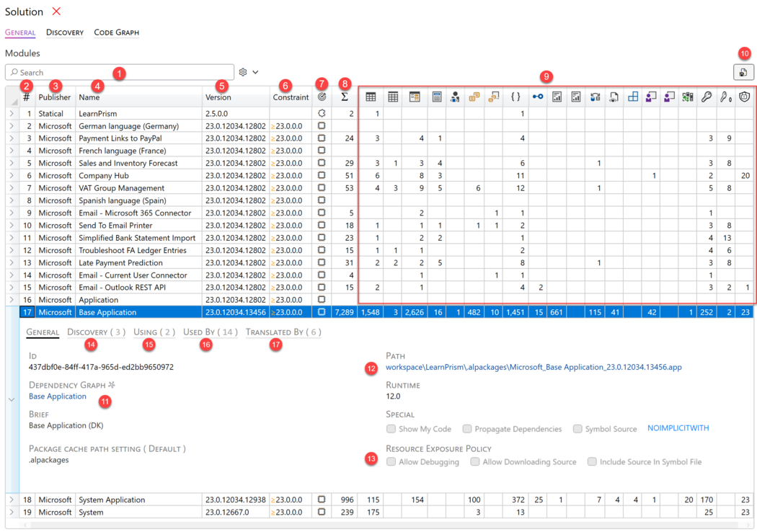
Task: Click the module icon in LearnPrism row
Action: point(322,113)
